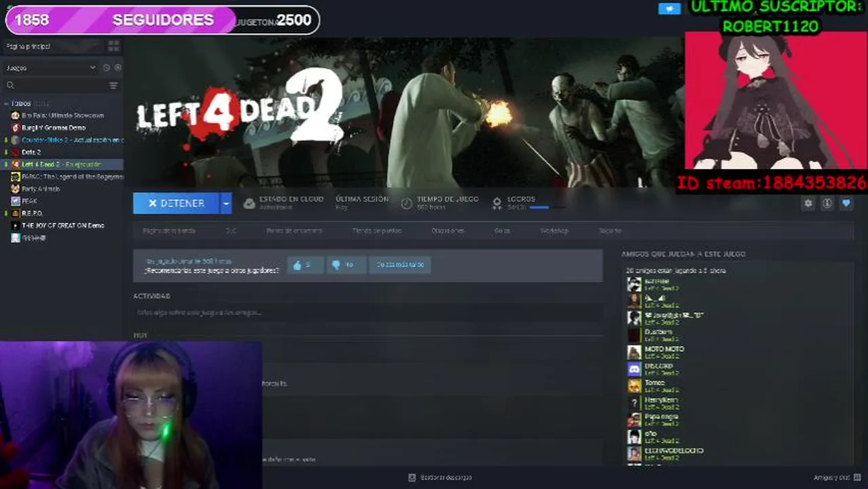Click the Dota 2 game icon
This screenshot has width=868, height=489.
point(16,152)
